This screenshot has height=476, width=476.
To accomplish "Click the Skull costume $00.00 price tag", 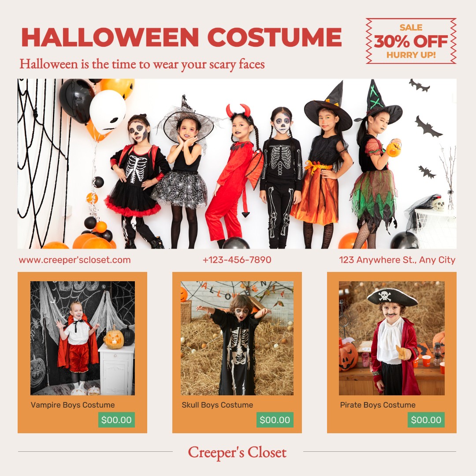I will (x=275, y=420).
